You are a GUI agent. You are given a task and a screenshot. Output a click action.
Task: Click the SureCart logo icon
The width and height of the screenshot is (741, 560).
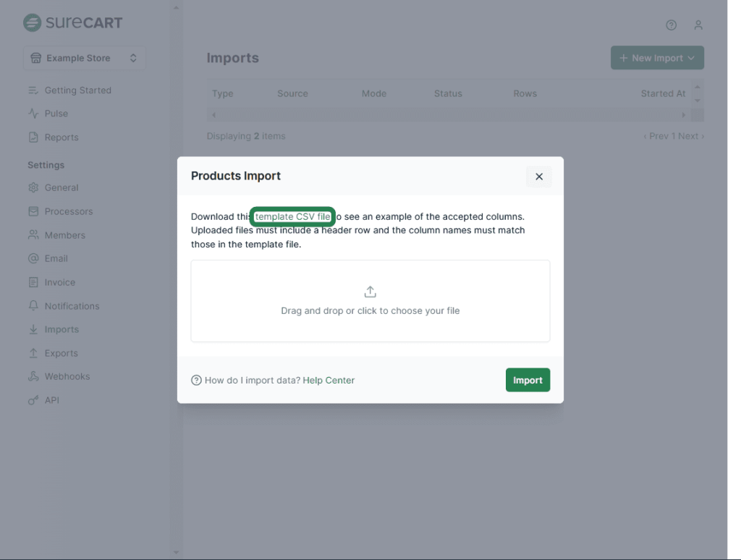click(x=32, y=22)
